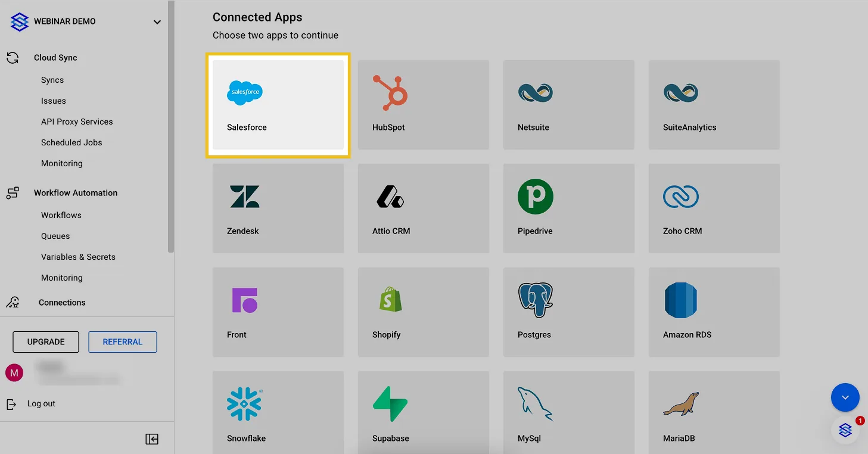Image resolution: width=868 pixels, height=454 pixels.
Task: Open Syncs under Cloud Sync
Action: pyautogui.click(x=52, y=80)
